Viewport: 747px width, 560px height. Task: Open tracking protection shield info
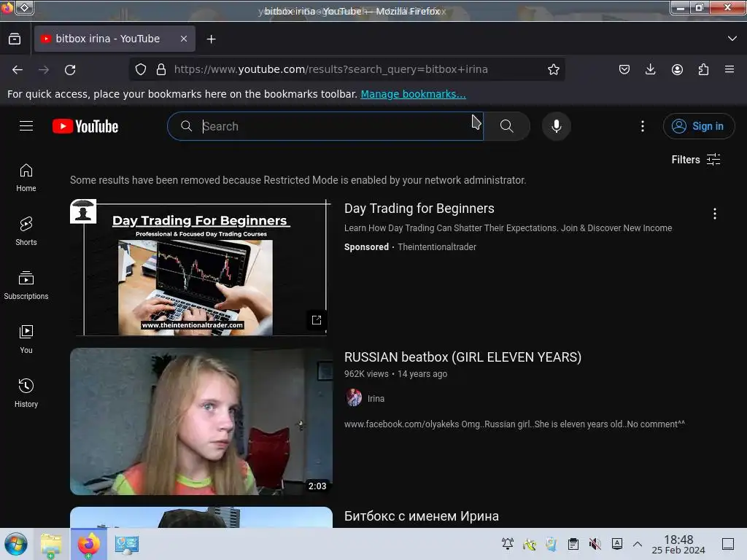(141, 69)
